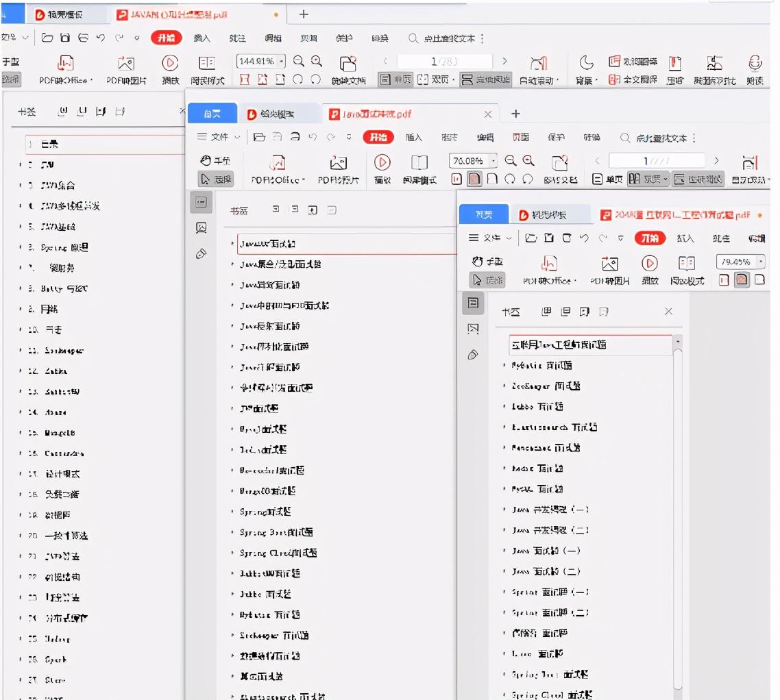Switch to 选择 tool in middle window
Image resolution: width=780 pixels, height=700 pixels.
[217, 179]
